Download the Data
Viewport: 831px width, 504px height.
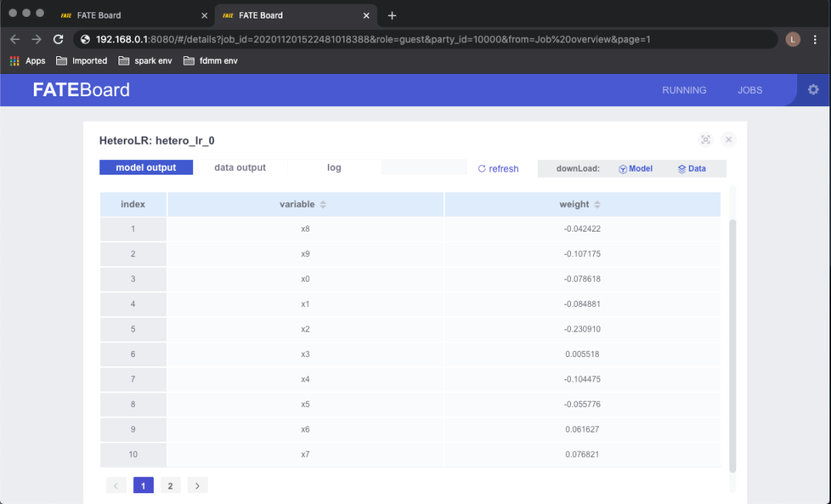click(692, 169)
